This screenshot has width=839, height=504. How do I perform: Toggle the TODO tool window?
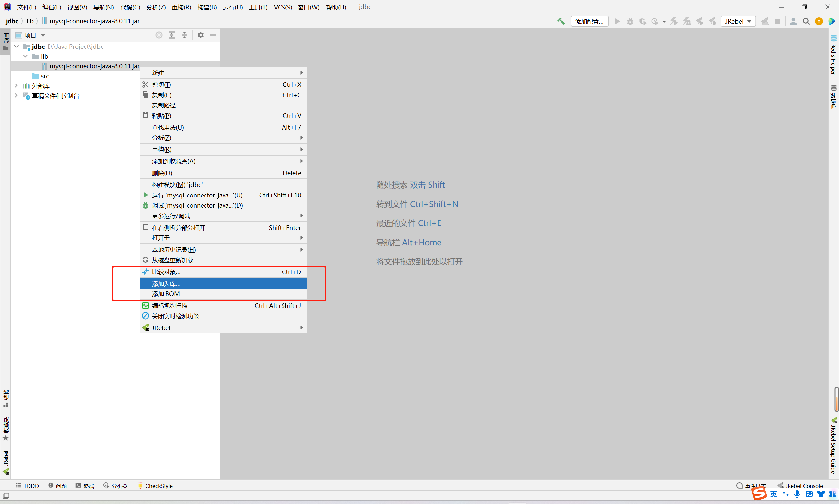tap(28, 486)
